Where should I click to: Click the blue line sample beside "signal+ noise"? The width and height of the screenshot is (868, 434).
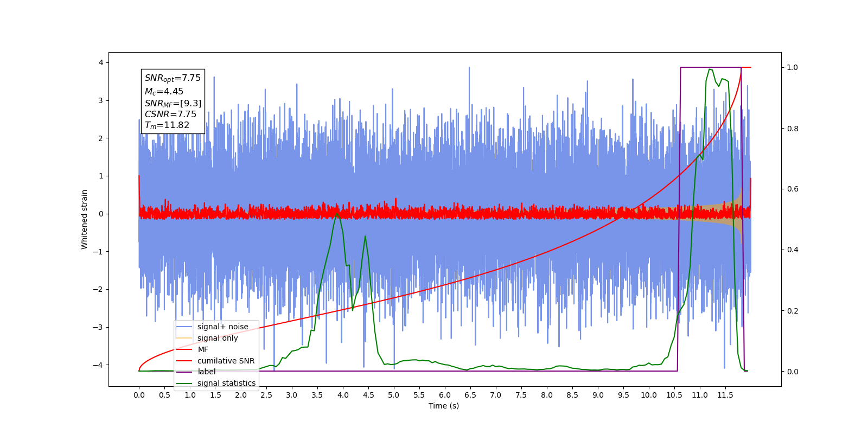(184, 327)
